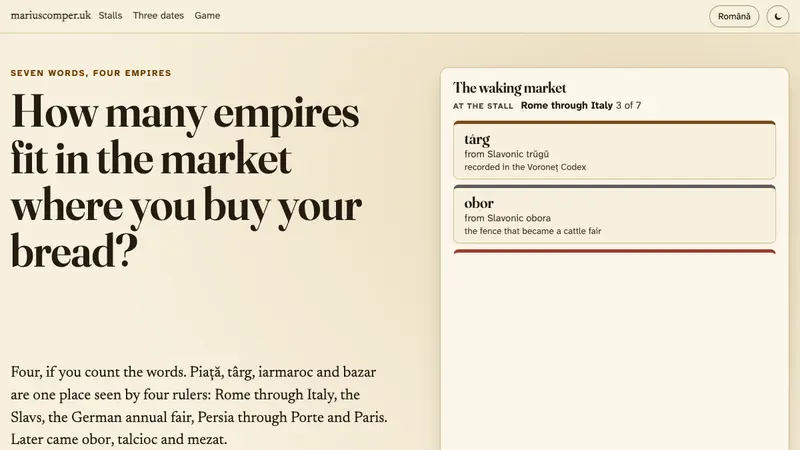
Task: Click the Seven Words, Four Empires eyebrow
Action: (x=91, y=73)
